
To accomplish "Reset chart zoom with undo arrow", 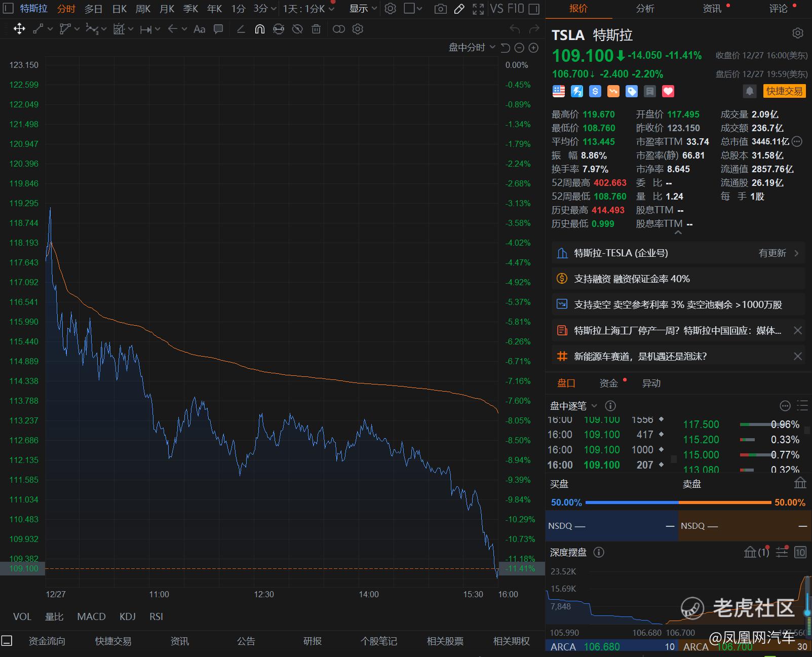I will pyautogui.click(x=505, y=48).
